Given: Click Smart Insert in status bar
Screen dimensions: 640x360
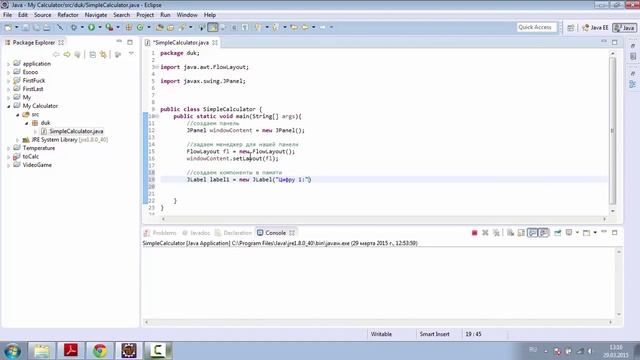Looking at the screenshot, I should tap(434, 334).
